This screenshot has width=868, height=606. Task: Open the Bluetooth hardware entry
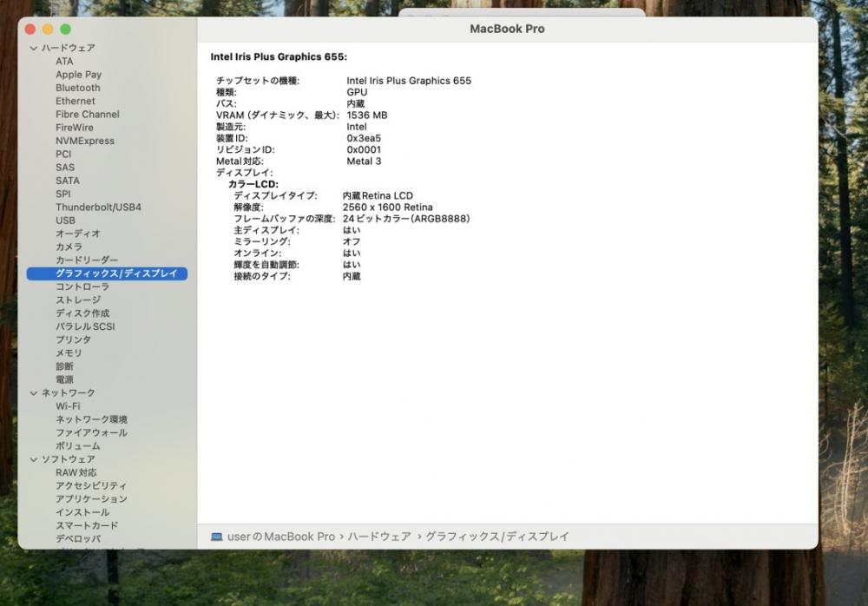pyautogui.click(x=78, y=88)
